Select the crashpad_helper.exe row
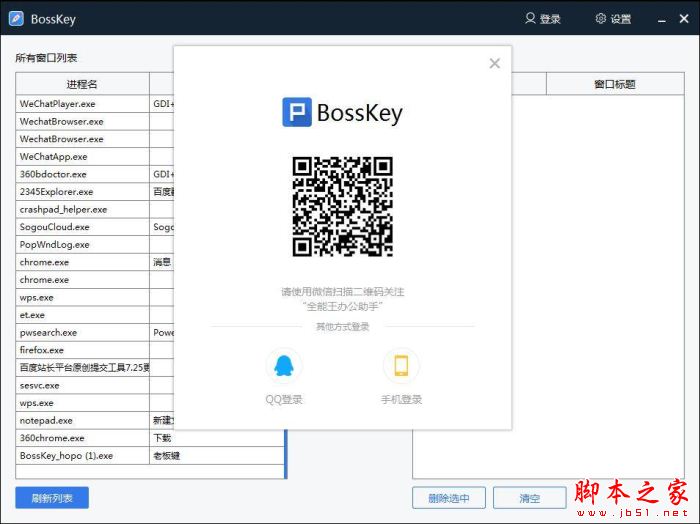The width and height of the screenshot is (700, 524). (x=95, y=209)
